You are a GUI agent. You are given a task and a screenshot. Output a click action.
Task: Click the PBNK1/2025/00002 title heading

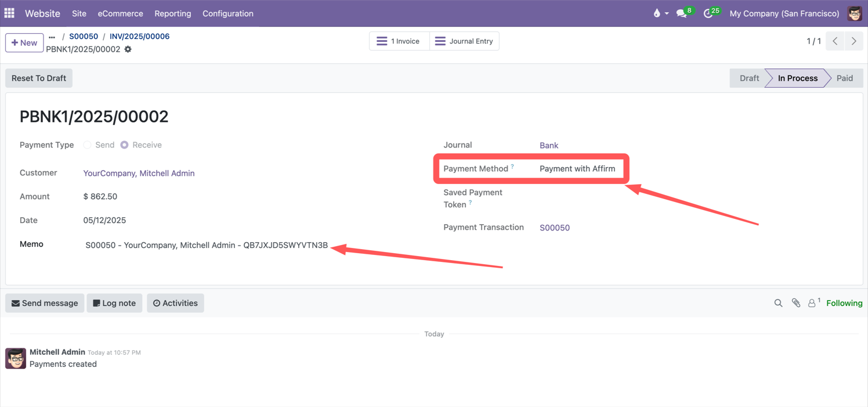tap(94, 116)
